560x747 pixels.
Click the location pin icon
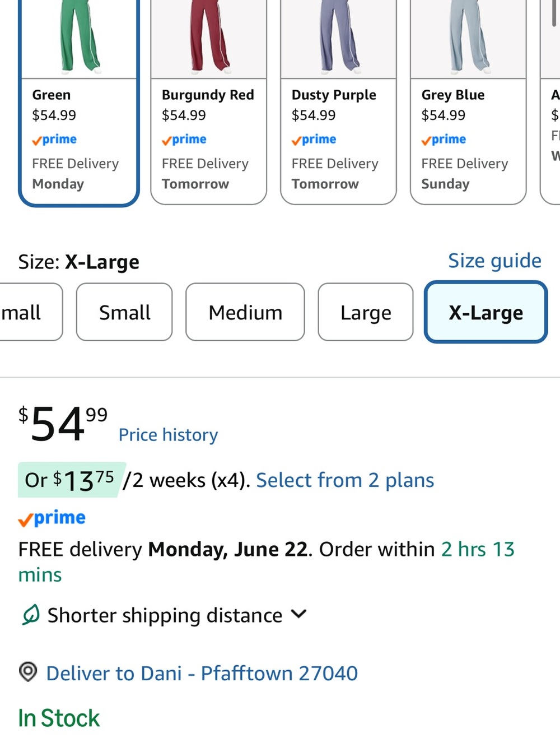click(28, 671)
